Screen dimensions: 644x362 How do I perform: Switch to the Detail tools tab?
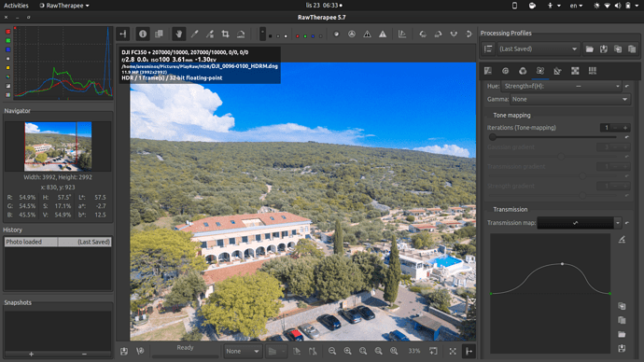[x=505, y=71]
